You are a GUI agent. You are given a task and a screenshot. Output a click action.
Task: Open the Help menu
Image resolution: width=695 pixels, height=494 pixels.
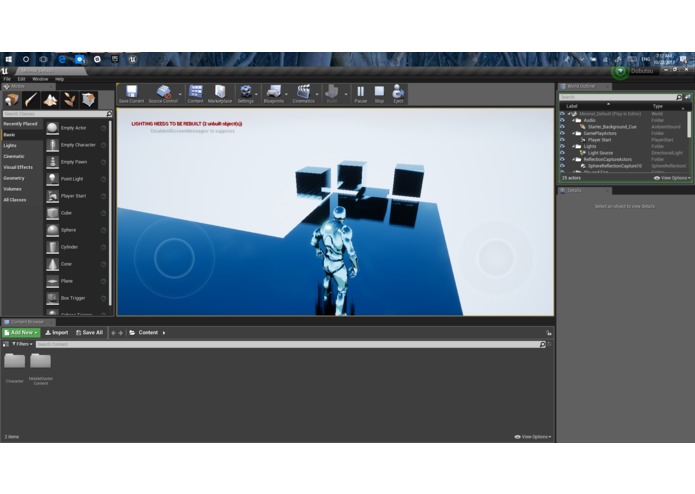click(59, 79)
